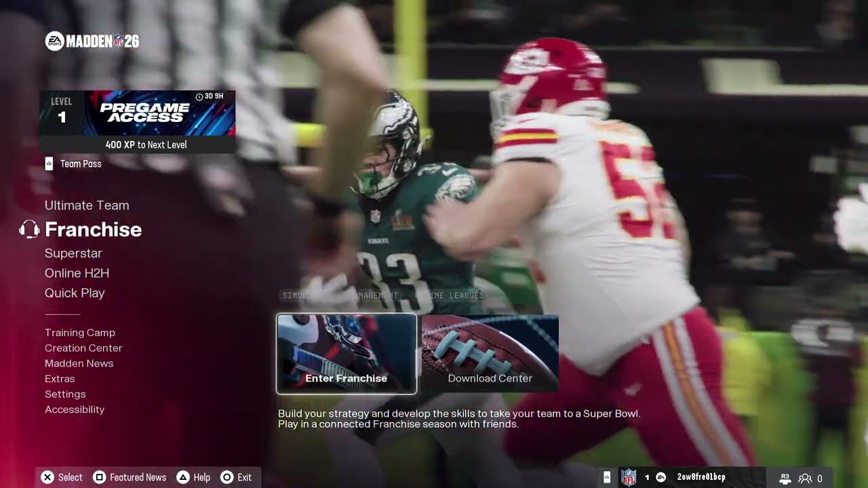
Task: Choose Online H2H mode
Action: point(77,273)
